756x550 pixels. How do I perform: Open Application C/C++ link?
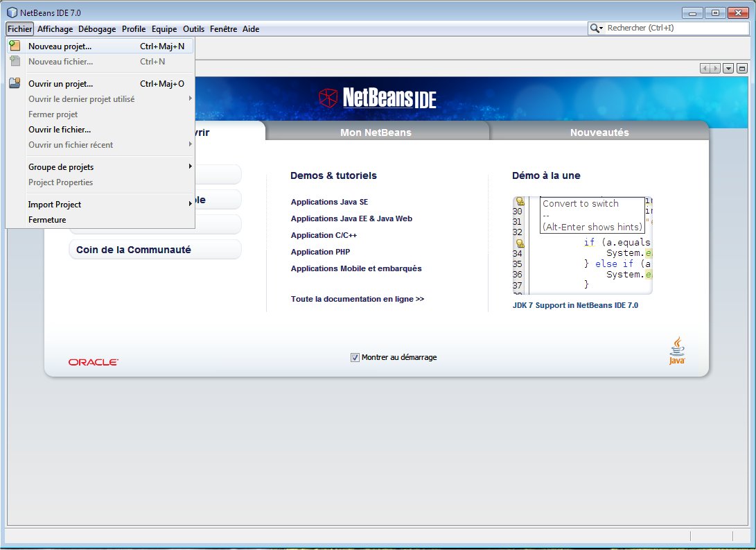click(324, 235)
